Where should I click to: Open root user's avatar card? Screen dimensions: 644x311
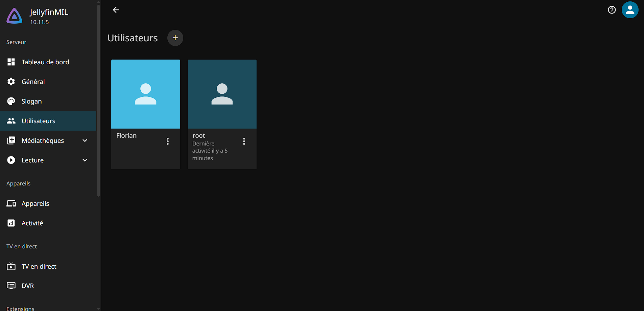pyautogui.click(x=222, y=94)
